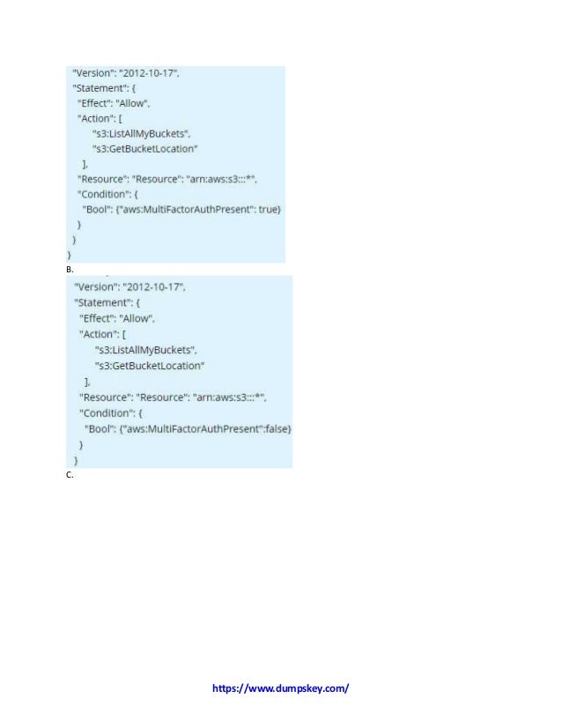Screen dimensions: 562x728
Task: Click the Resource arn line above option B
Action: pyautogui.click(x=167, y=179)
